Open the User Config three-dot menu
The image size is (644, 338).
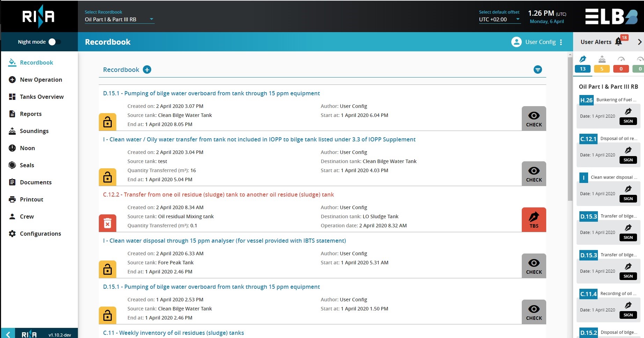coord(561,42)
